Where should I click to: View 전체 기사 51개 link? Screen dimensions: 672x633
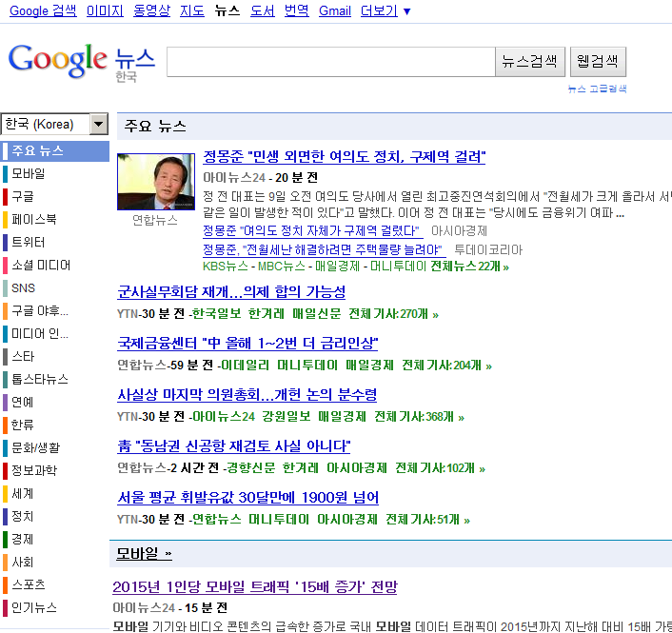pos(427,520)
